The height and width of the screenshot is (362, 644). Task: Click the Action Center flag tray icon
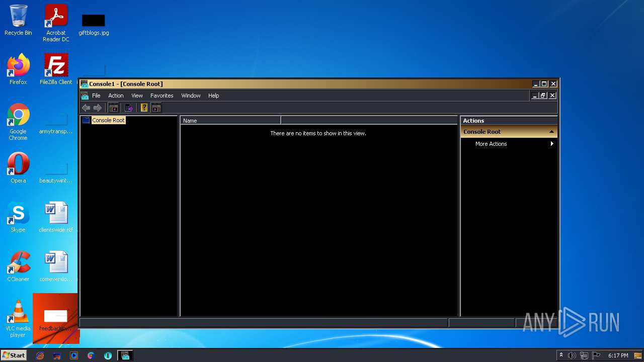coord(596,355)
